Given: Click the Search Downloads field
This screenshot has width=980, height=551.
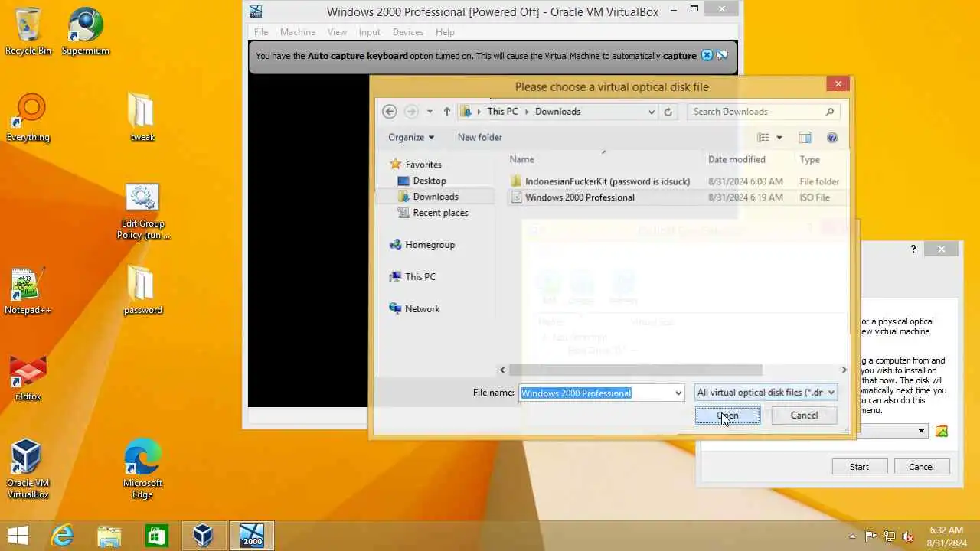Looking at the screenshot, I should [x=763, y=112].
